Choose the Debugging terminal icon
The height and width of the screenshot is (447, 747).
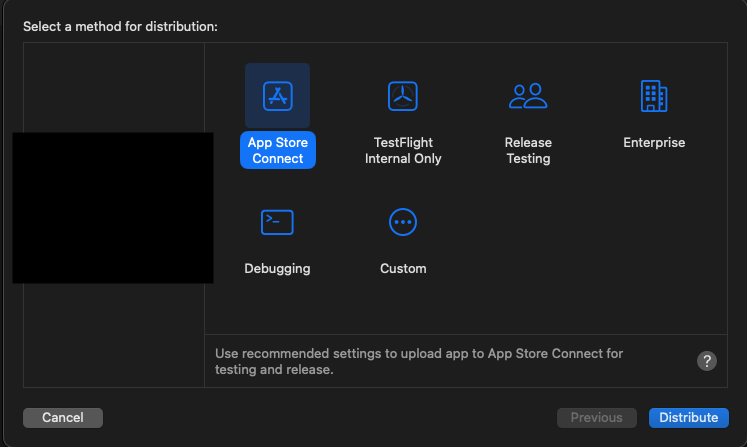[x=277, y=222]
